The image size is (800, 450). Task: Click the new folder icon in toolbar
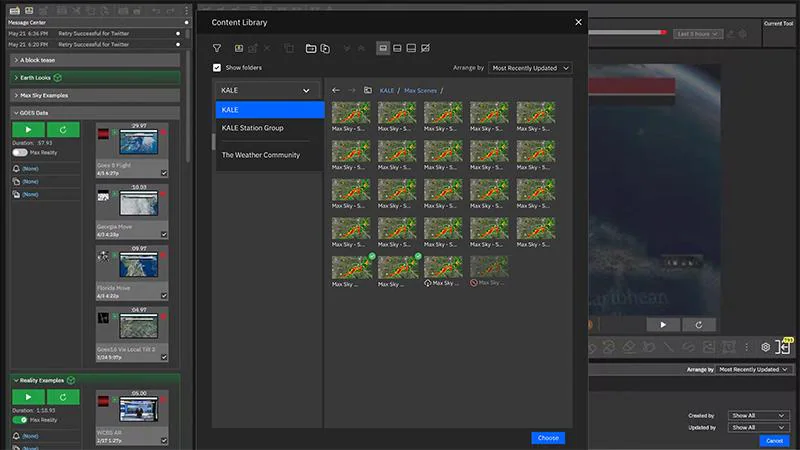coord(311,48)
